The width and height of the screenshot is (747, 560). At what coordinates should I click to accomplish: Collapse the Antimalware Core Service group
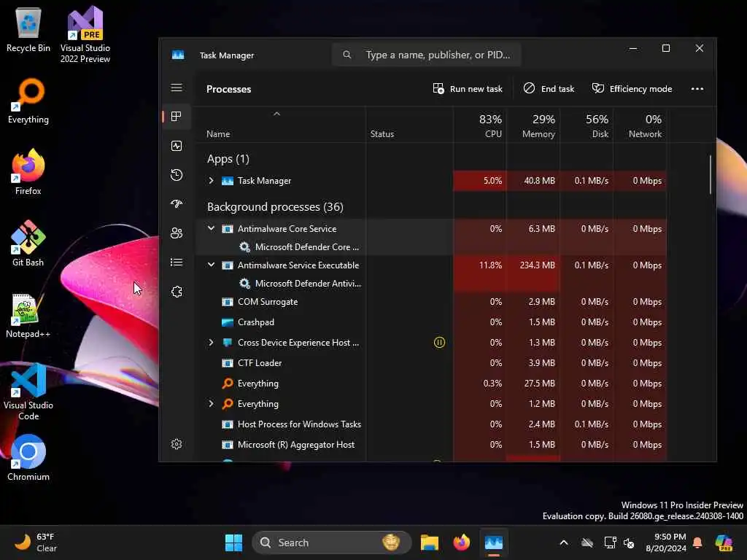(x=211, y=228)
